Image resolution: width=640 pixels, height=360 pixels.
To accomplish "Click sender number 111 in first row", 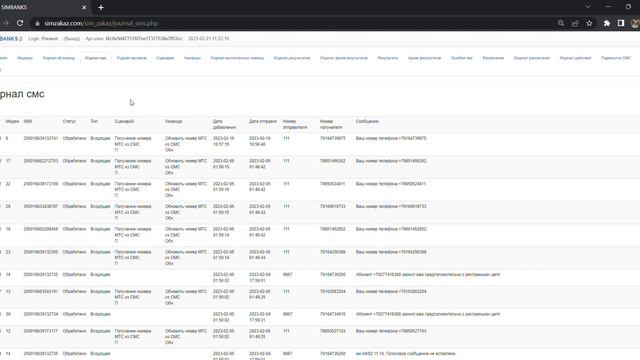I will (286, 138).
